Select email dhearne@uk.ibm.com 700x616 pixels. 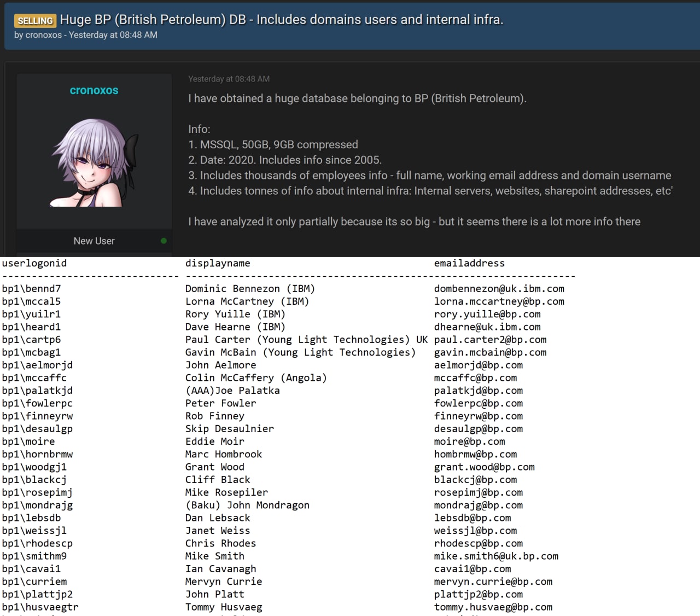click(x=487, y=327)
